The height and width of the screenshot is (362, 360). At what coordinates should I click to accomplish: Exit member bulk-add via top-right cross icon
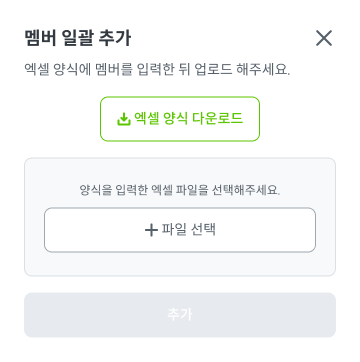click(324, 38)
